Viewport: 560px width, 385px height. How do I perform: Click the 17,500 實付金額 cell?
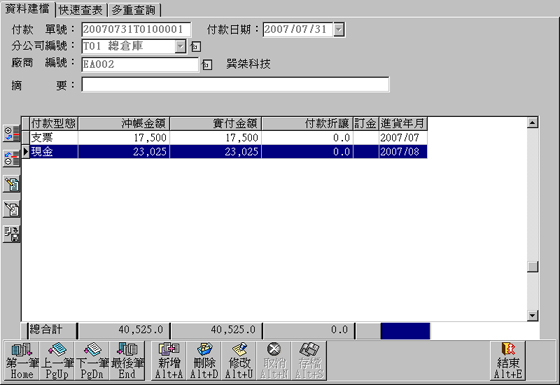[216, 138]
